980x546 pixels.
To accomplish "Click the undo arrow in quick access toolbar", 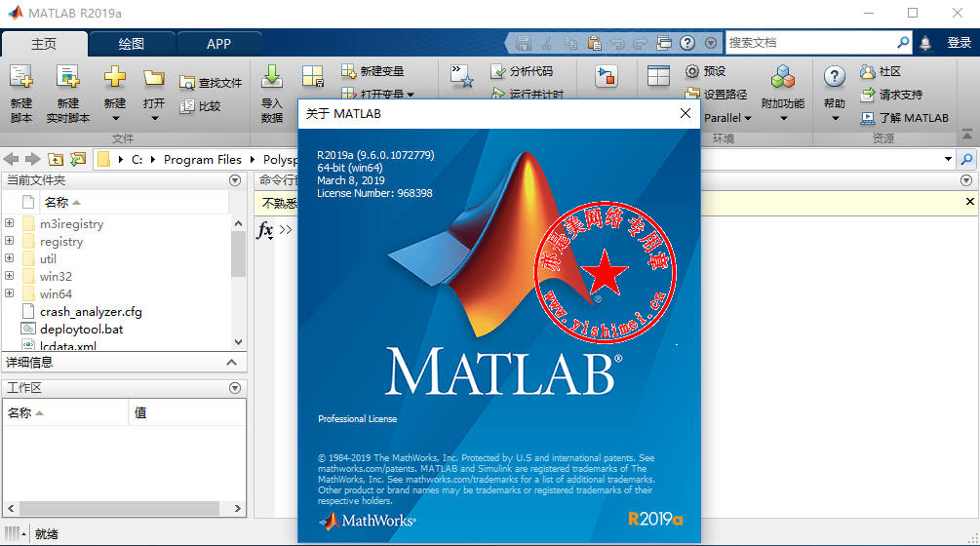I will click(617, 43).
